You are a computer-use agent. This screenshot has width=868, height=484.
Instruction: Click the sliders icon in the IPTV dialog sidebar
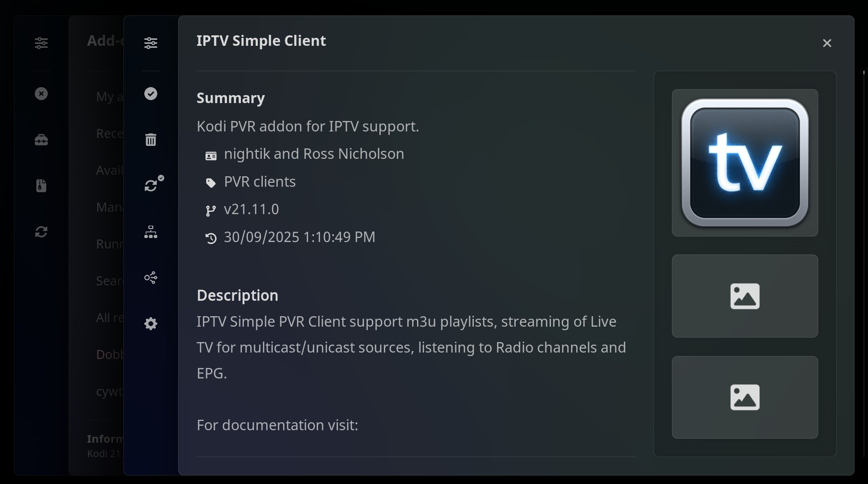[x=151, y=43]
